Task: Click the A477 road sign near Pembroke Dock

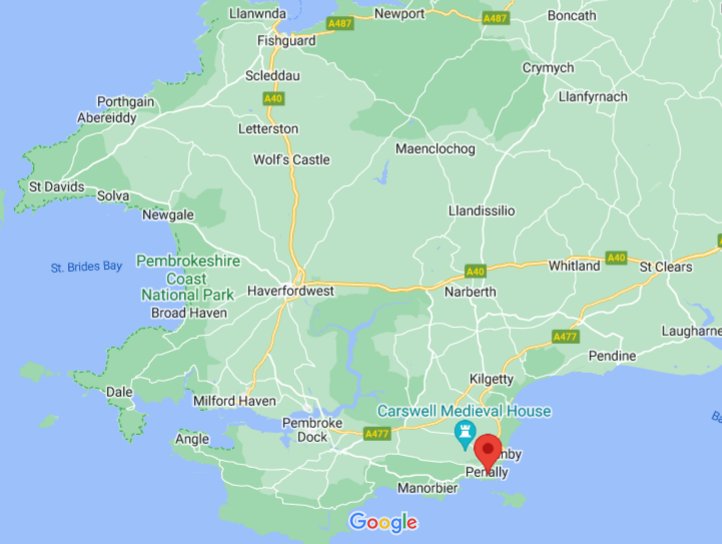Action: point(377,433)
